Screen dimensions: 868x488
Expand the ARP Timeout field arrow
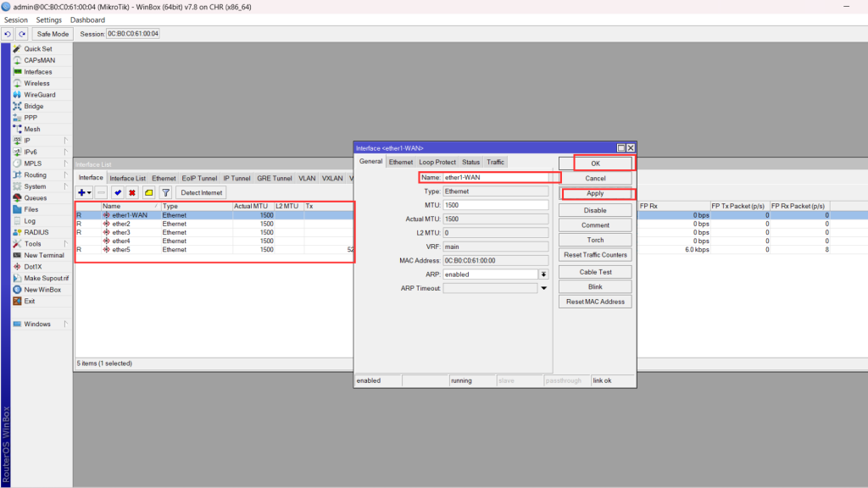tap(543, 288)
